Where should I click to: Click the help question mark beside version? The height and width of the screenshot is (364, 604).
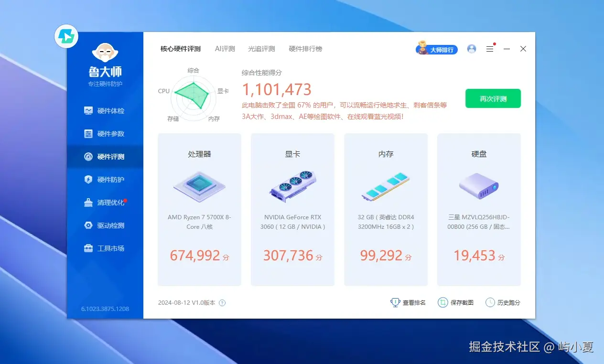tap(222, 303)
